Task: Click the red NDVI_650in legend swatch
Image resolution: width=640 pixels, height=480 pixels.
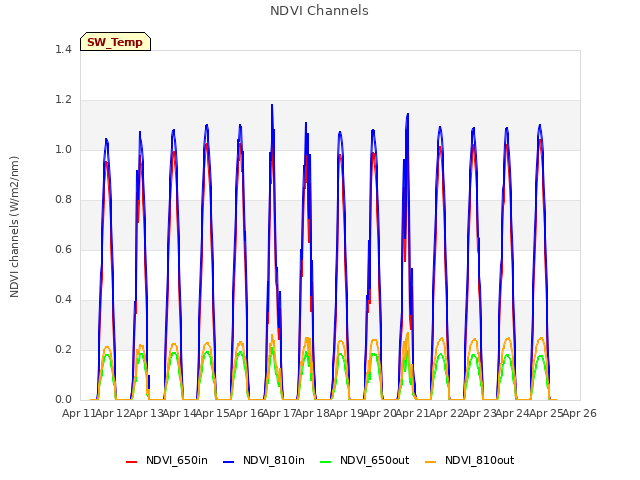Action: (131, 462)
